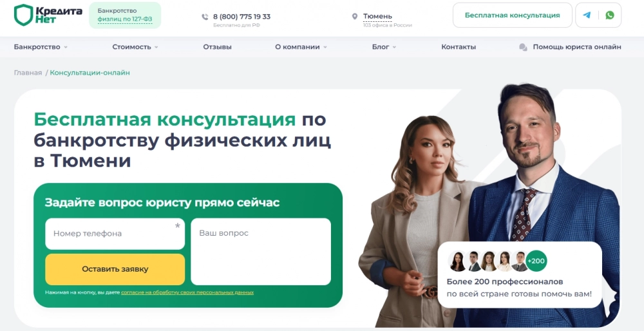Open the Отзывы menu item

[217, 47]
